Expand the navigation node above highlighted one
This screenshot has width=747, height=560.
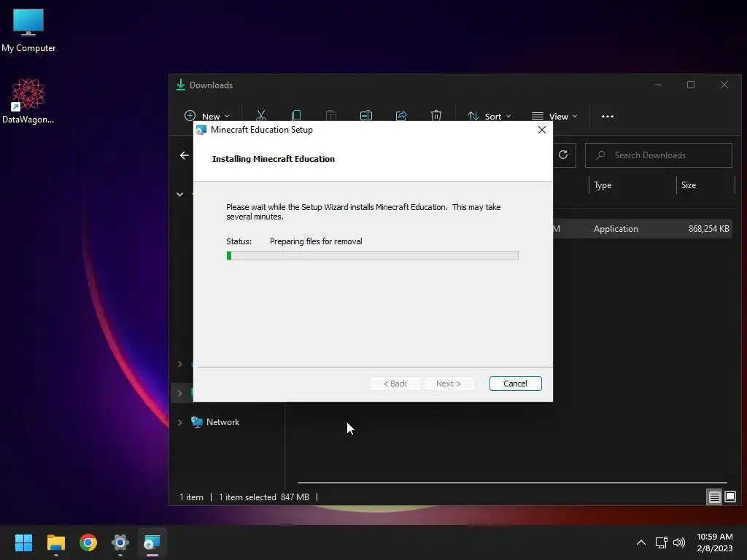[179, 365]
